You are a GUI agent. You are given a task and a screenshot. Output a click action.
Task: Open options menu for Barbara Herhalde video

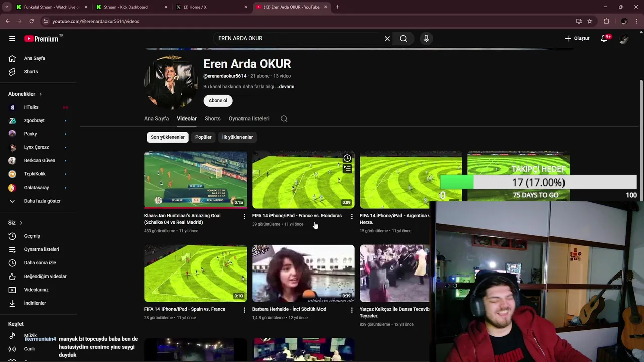[352, 310]
